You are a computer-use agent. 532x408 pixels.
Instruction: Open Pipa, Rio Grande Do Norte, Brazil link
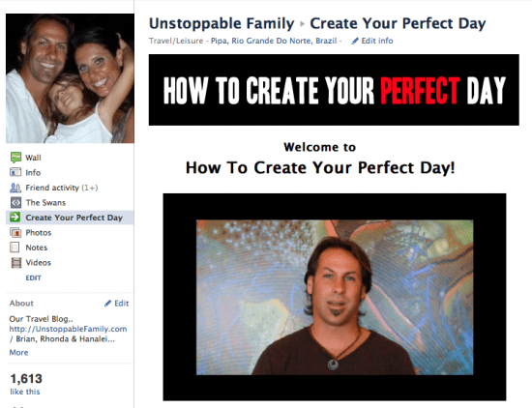pyautogui.click(x=274, y=41)
